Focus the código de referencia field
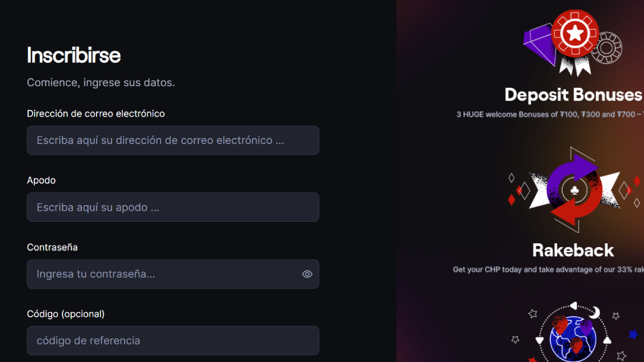The height and width of the screenshot is (362, 644). click(173, 340)
